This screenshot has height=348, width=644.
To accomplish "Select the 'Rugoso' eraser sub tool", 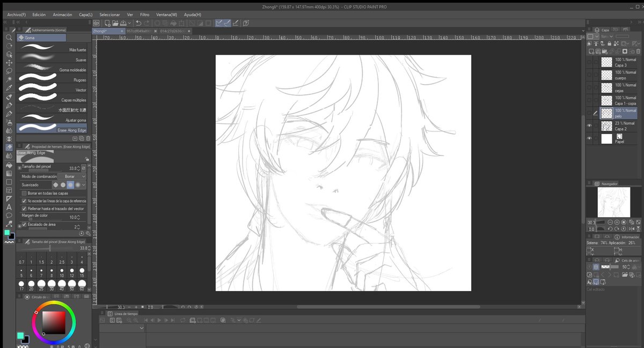I will click(52, 79).
